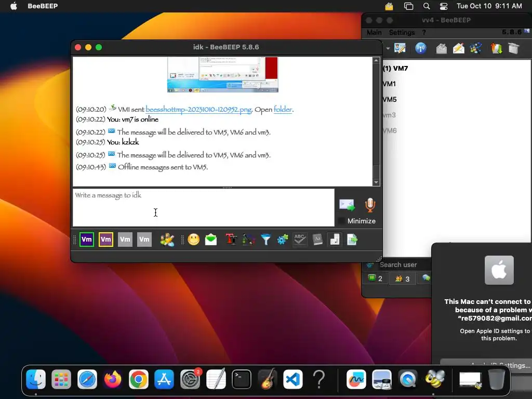Open Terminal from the Dock
Screen dimensions: 532x399
point(241,379)
